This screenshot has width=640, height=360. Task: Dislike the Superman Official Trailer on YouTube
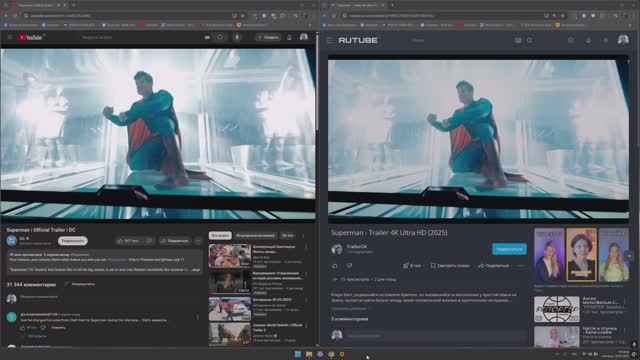click(x=149, y=241)
